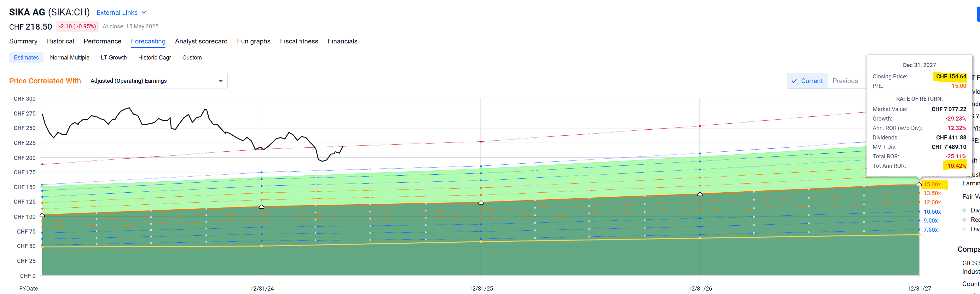The width and height of the screenshot is (980, 294).
Task: Click the 12/31/24 date axis label
Action: click(x=262, y=288)
